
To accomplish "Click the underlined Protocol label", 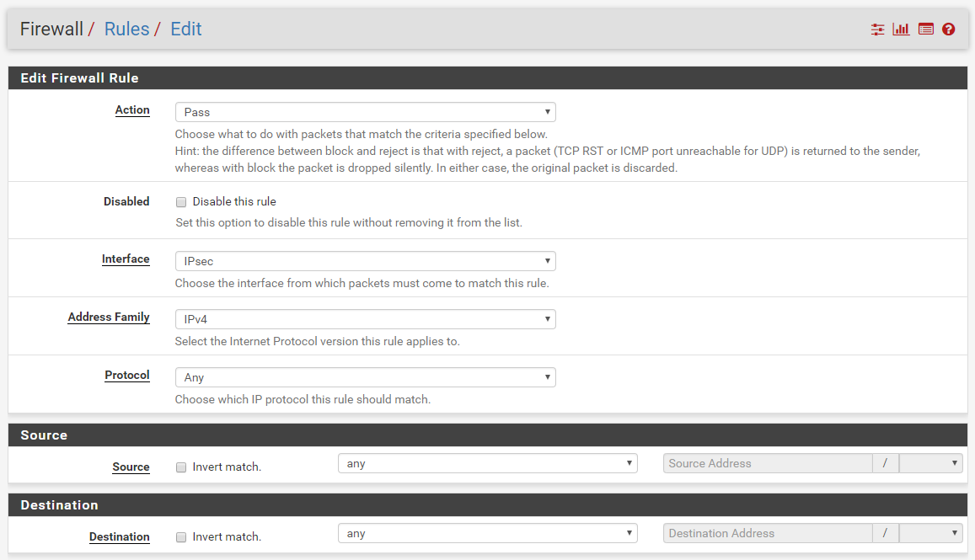I will point(127,376).
